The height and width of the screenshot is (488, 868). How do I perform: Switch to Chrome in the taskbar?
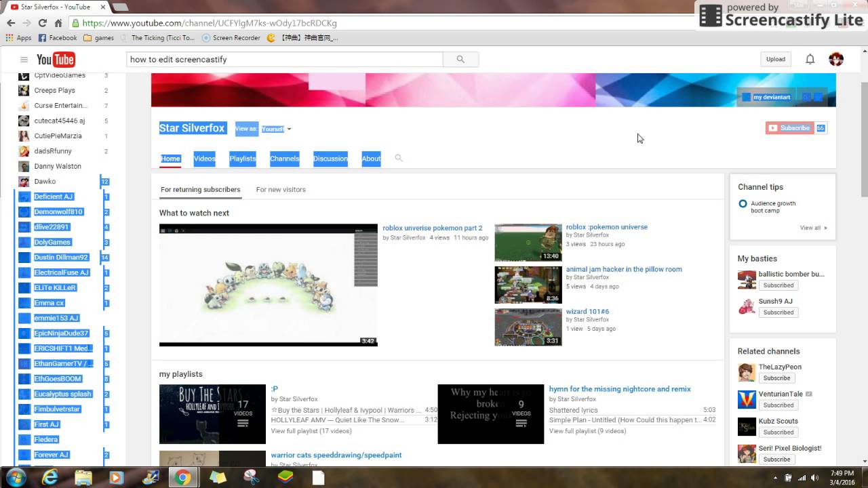click(x=182, y=477)
